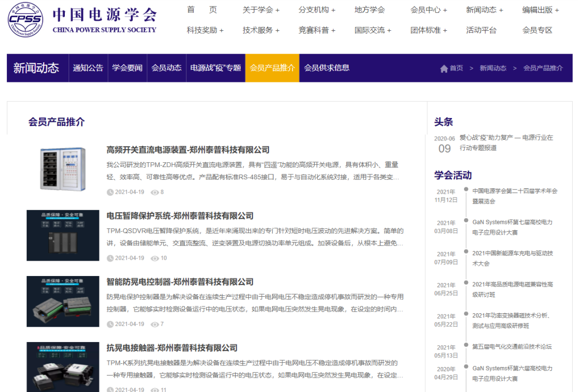Click the 智能防晃电控制器 product thumbnail
Image resolution: width=578 pixels, height=392 pixels.
[63, 301]
